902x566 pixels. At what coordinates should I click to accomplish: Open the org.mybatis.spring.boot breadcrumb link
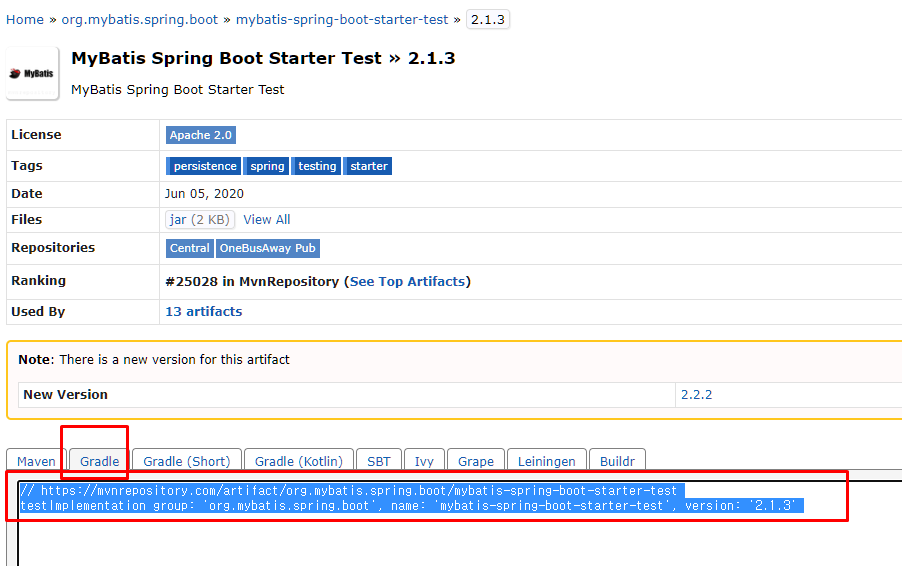click(x=140, y=20)
